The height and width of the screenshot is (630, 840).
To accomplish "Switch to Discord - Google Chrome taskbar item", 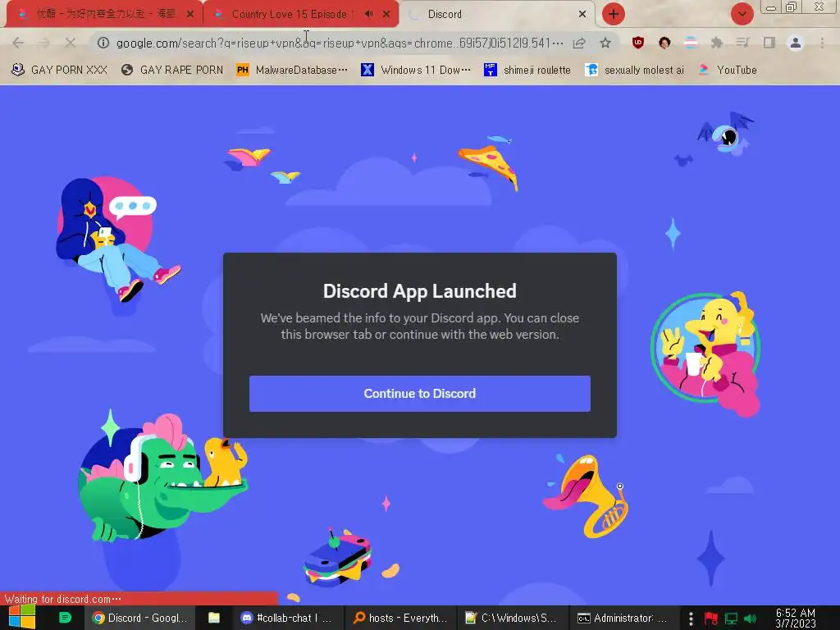I will (139, 618).
